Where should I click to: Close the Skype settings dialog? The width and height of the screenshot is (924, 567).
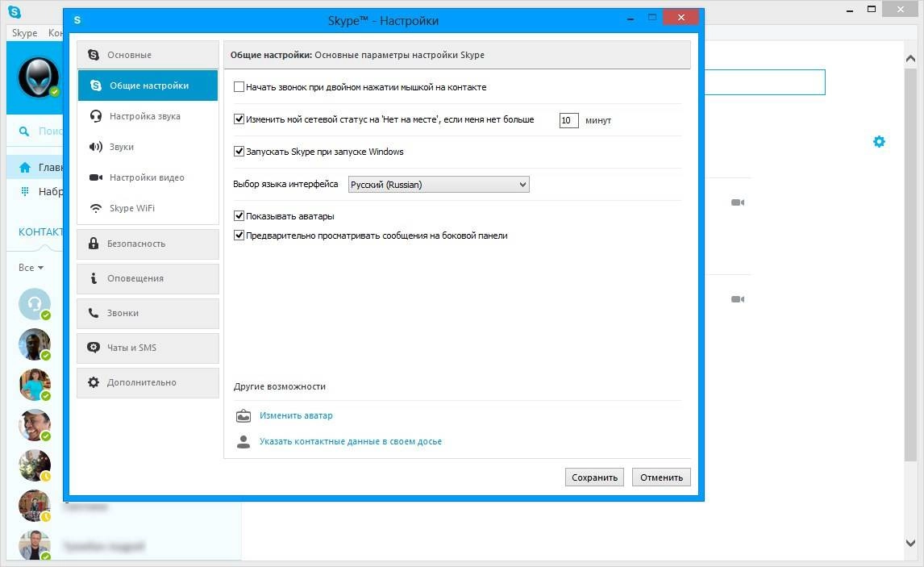click(681, 17)
